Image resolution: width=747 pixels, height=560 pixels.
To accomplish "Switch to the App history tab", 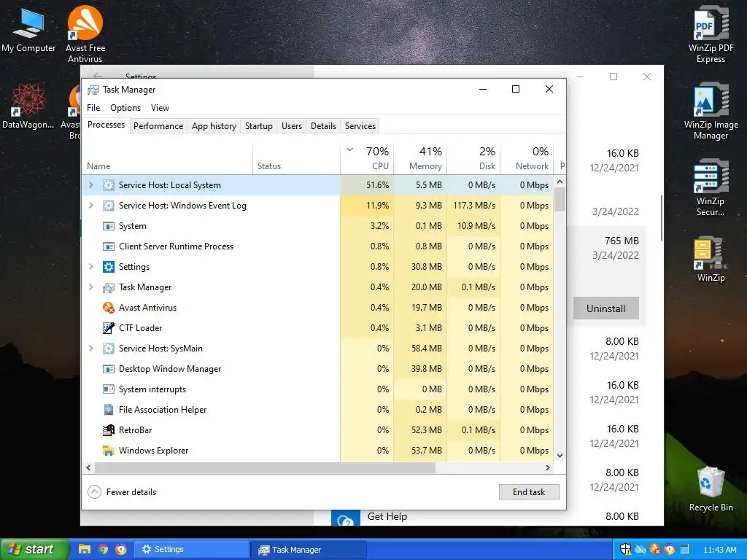I will click(214, 126).
